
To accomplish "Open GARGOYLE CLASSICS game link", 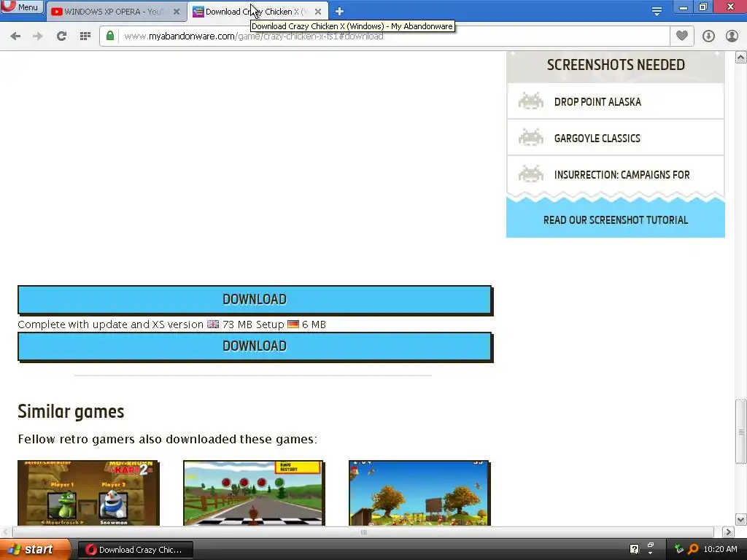I will [597, 138].
